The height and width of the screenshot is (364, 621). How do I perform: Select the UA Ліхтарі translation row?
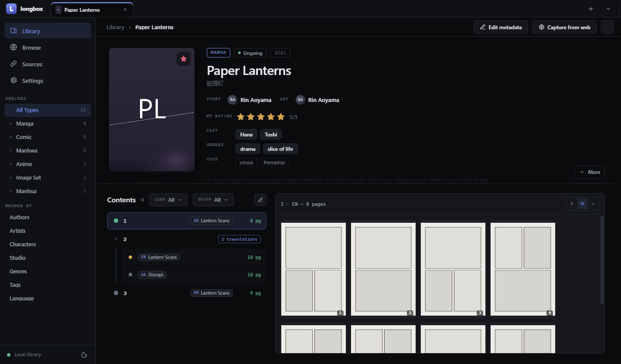194,275
